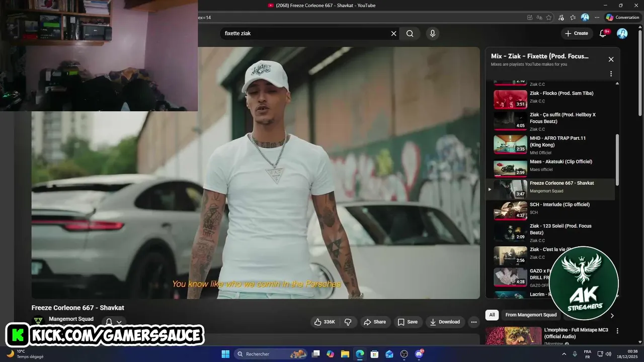Select the All filter chip

pos(492,315)
